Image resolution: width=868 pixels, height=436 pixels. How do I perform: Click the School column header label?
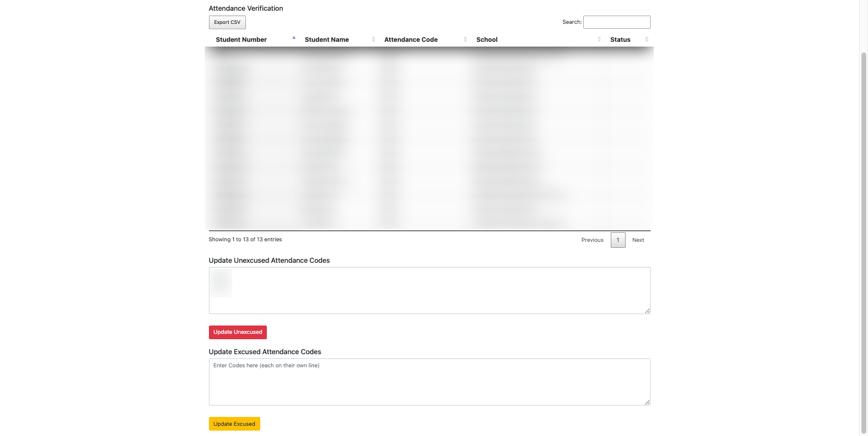(487, 39)
